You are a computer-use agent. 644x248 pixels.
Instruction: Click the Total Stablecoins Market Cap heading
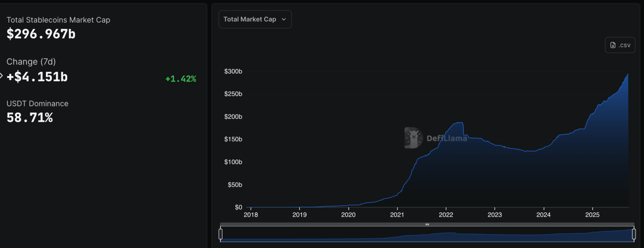(x=58, y=20)
